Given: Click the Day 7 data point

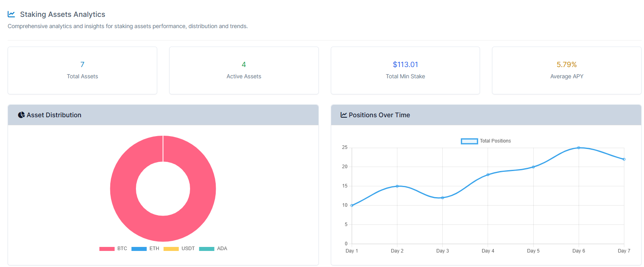Looking at the screenshot, I should click(x=624, y=159).
